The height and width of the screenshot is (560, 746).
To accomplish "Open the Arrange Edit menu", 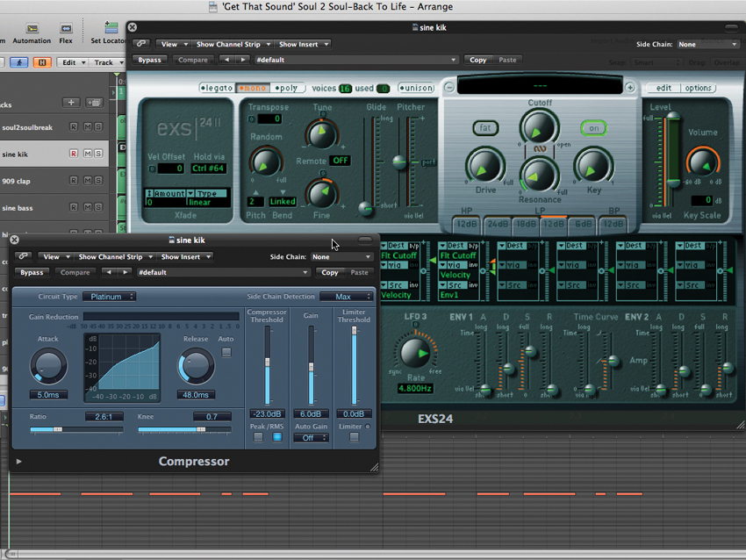I will coord(73,62).
